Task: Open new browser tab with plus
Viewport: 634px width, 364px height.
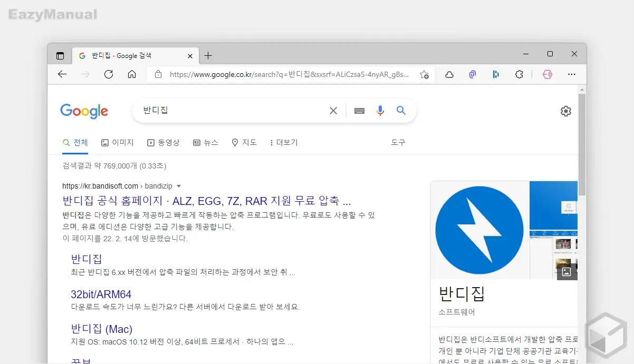Action: coord(208,55)
